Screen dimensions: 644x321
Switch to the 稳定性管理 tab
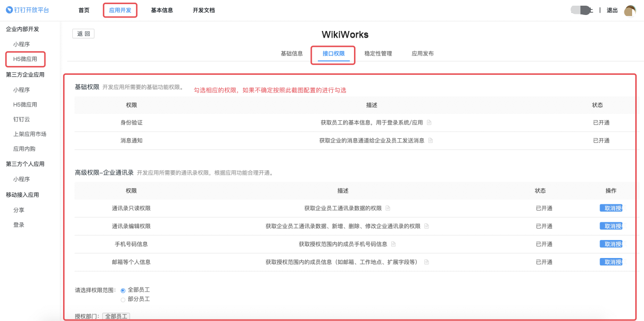click(x=378, y=54)
